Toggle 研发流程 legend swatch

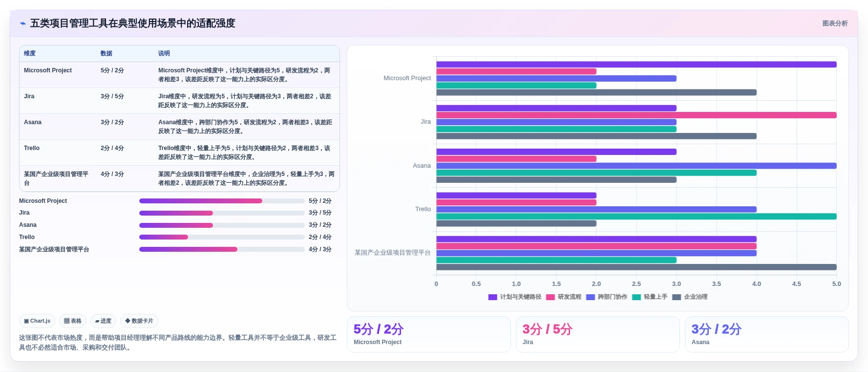pos(550,297)
